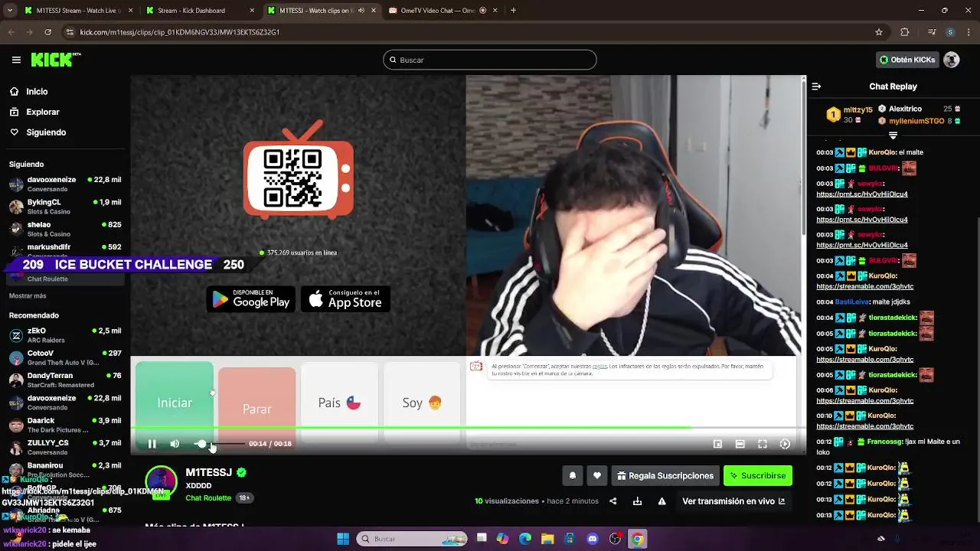Open zEkO recommended channel
The height and width of the screenshot is (551, 980).
64,335
